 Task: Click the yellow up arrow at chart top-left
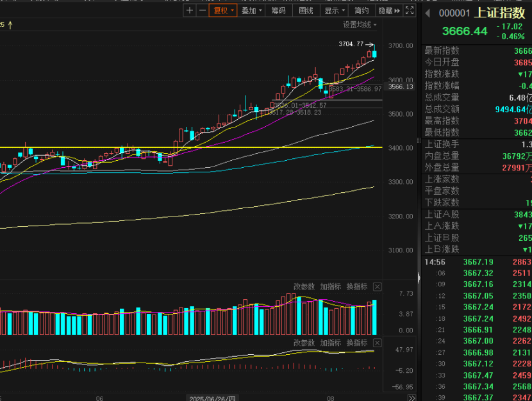point(10,25)
